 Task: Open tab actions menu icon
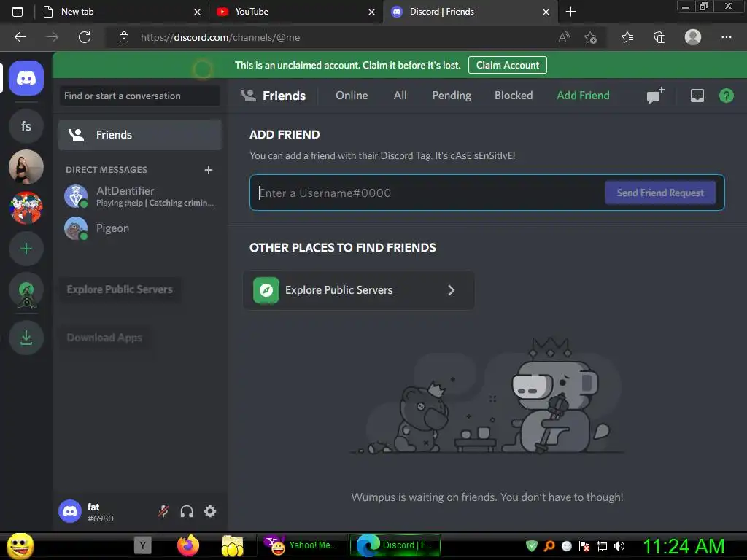click(18, 12)
